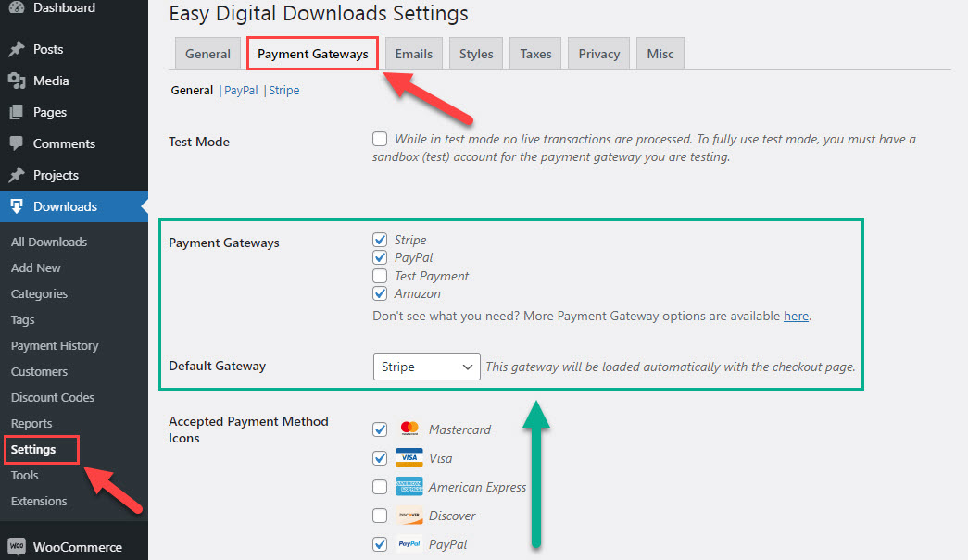
Task: Open the Settings submenu under Downloads
Action: pyautogui.click(x=33, y=449)
